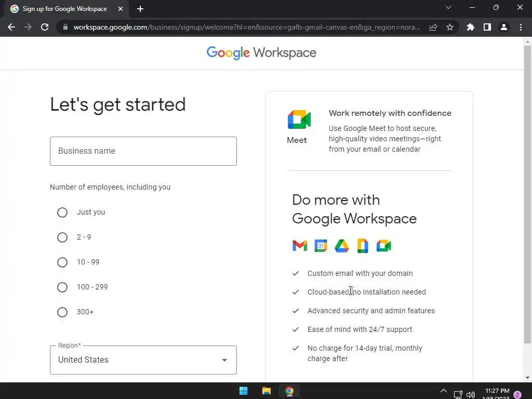Select the 10 - 99 employees option
532x399 pixels.
62,262
